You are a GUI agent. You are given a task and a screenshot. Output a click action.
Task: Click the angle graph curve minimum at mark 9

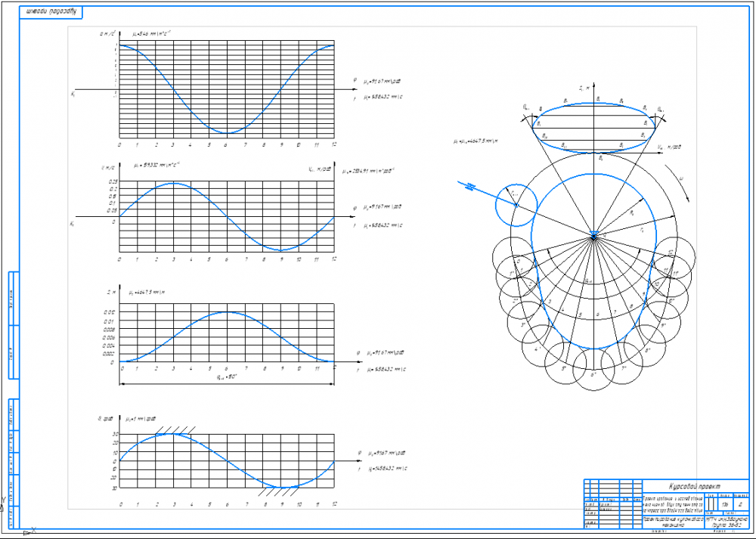(x=280, y=488)
